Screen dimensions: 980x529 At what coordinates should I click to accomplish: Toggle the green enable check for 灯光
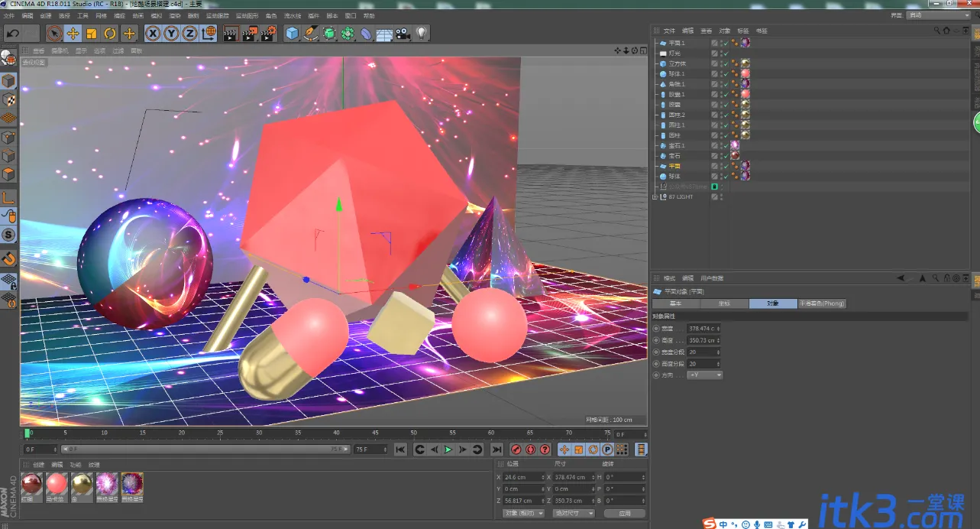pyautogui.click(x=726, y=54)
